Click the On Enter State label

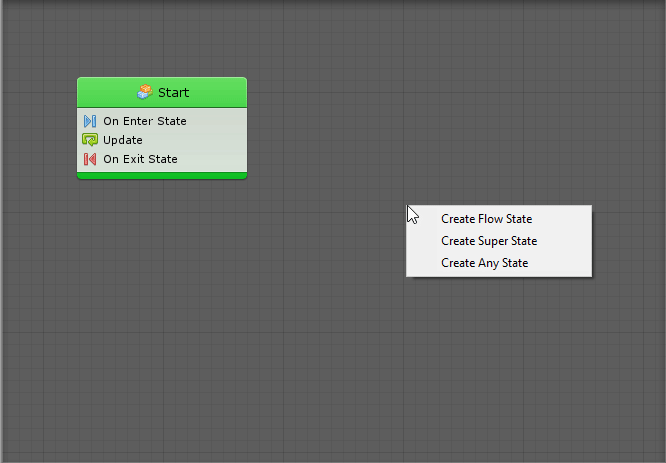pyautogui.click(x=144, y=121)
